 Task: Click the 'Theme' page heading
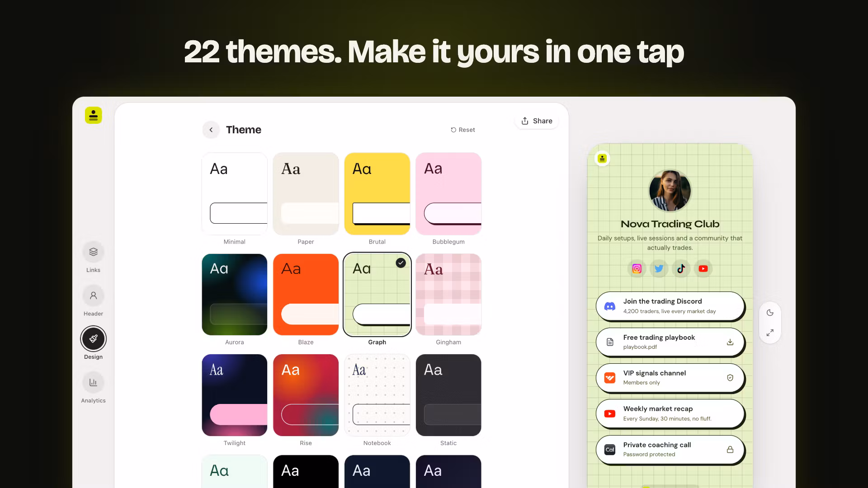point(243,130)
